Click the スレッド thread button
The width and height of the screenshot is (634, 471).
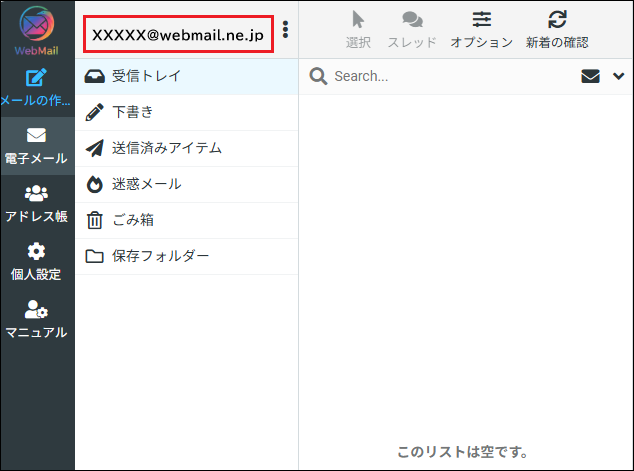pyautogui.click(x=412, y=29)
